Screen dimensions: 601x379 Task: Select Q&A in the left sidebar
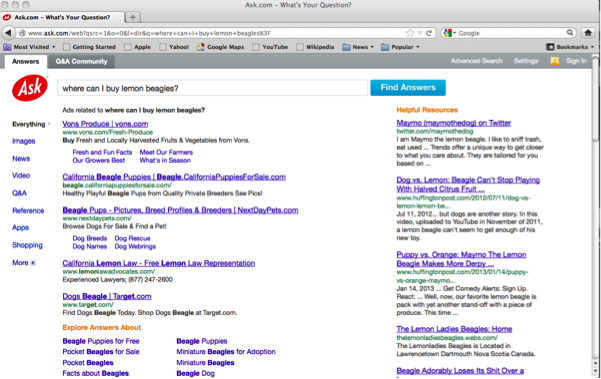pos(20,193)
